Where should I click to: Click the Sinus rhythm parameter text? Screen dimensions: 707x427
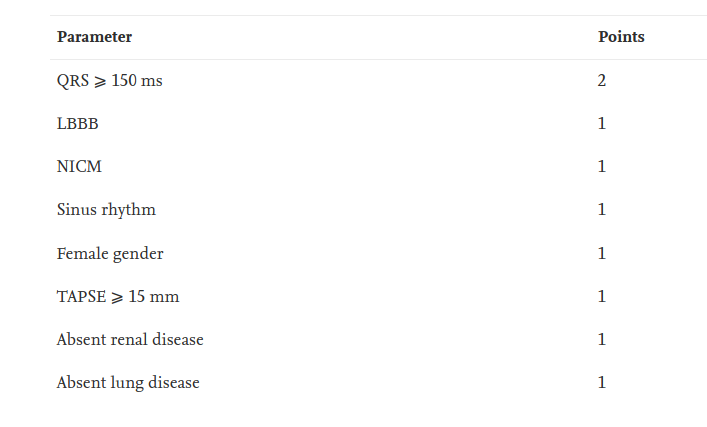coord(106,210)
